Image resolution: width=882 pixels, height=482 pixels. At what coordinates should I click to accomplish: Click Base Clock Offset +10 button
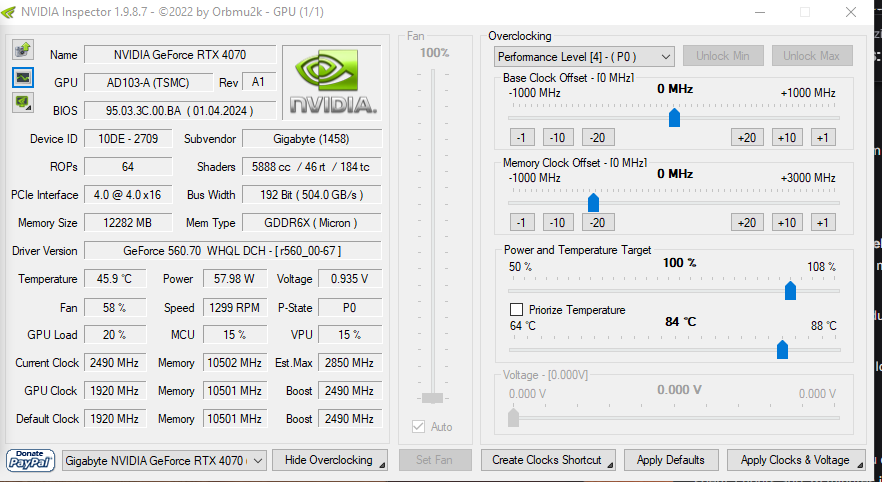pos(787,137)
